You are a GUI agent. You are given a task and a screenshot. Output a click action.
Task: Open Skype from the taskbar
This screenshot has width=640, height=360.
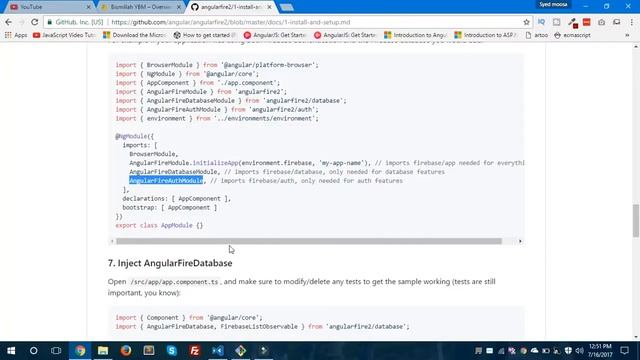click(172, 351)
